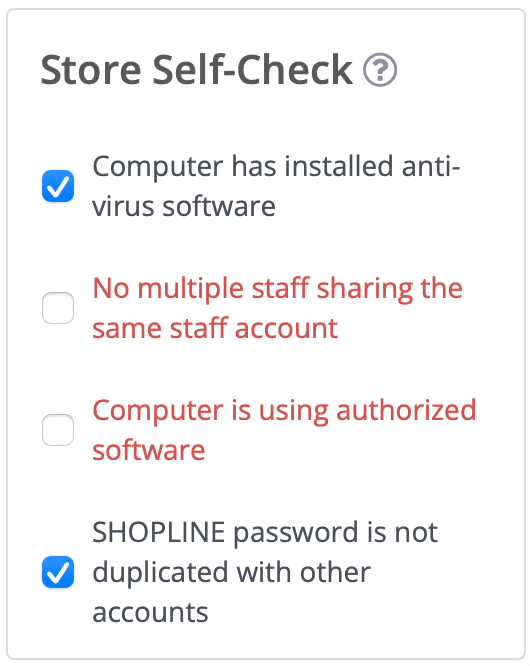
Task: Click the question mark beside Store Self-Check
Action: pyautogui.click(x=380, y=70)
